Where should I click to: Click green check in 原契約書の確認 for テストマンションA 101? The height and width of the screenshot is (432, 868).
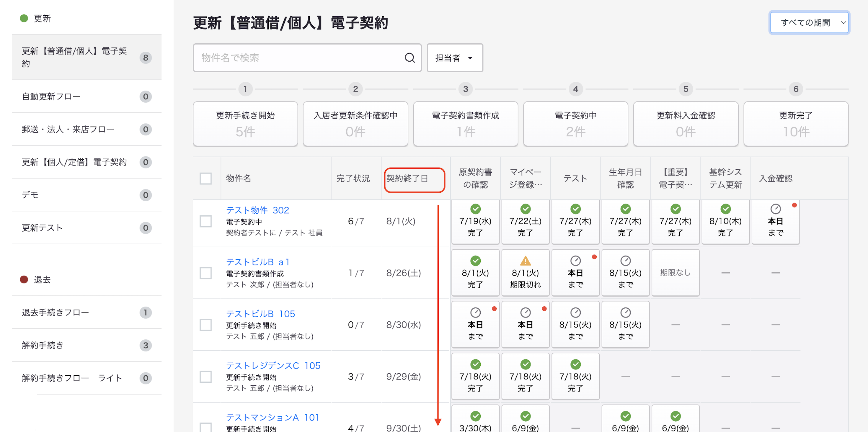[475, 416]
